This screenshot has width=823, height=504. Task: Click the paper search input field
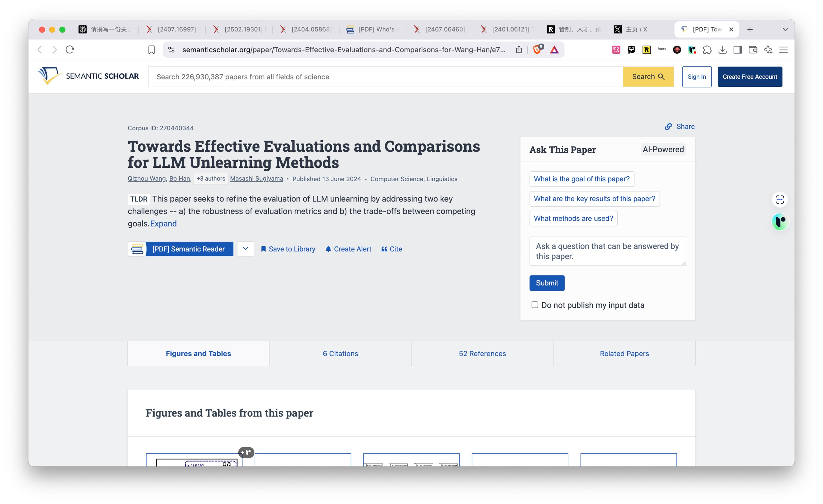(x=385, y=76)
